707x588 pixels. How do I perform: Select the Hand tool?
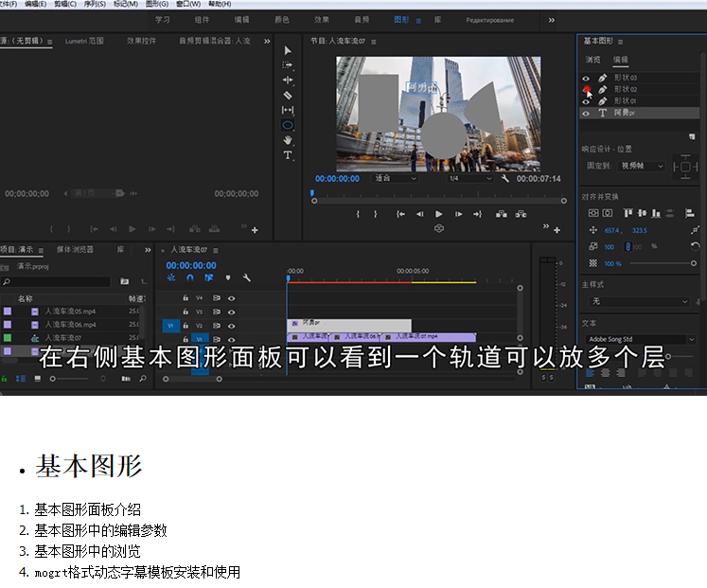[x=287, y=140]
